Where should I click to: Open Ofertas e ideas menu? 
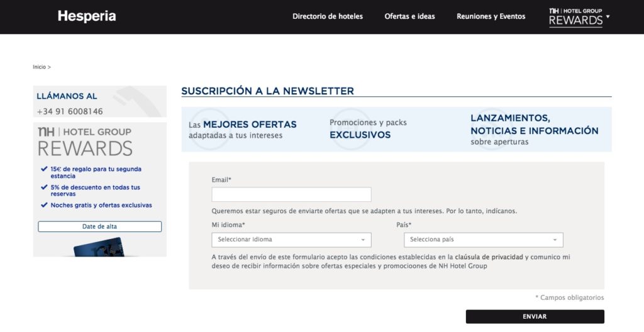pyautogui.click(x=409, y=16)
